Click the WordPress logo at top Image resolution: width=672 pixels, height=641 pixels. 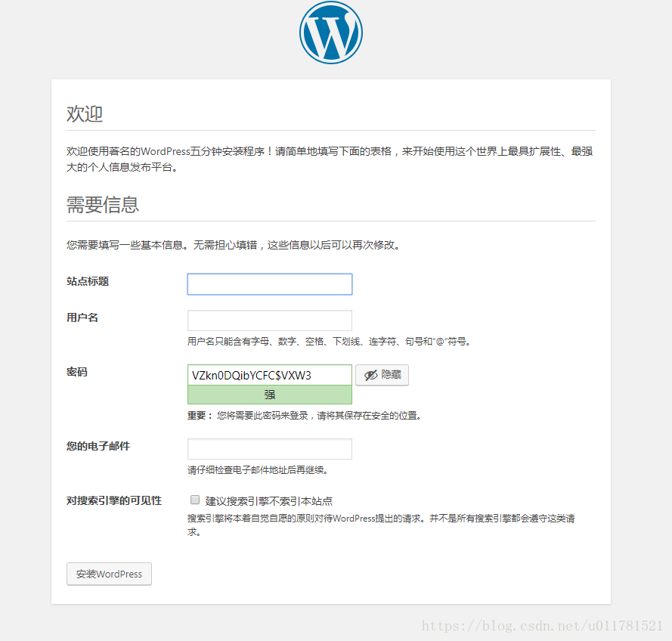(331, 33)
